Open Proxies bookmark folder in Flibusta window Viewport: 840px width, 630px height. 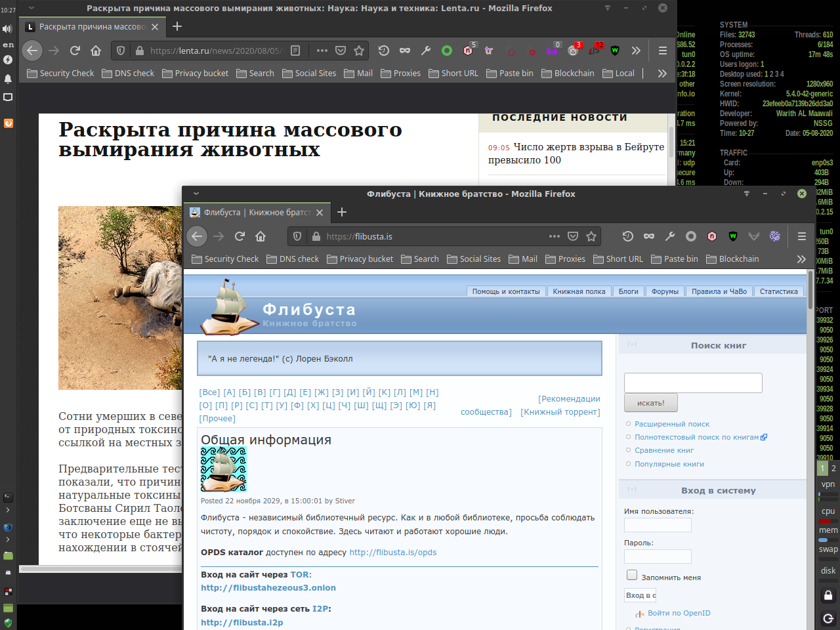point(565,259)
